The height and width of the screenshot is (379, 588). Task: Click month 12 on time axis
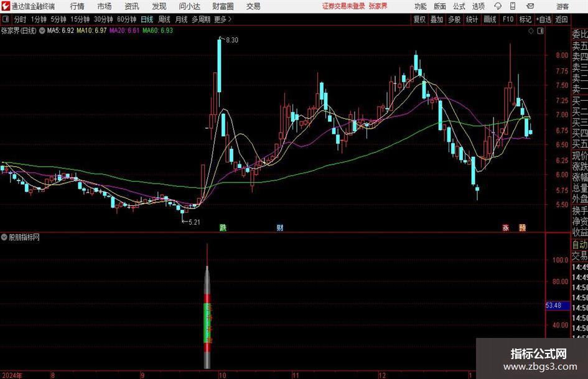click(382, 375)
